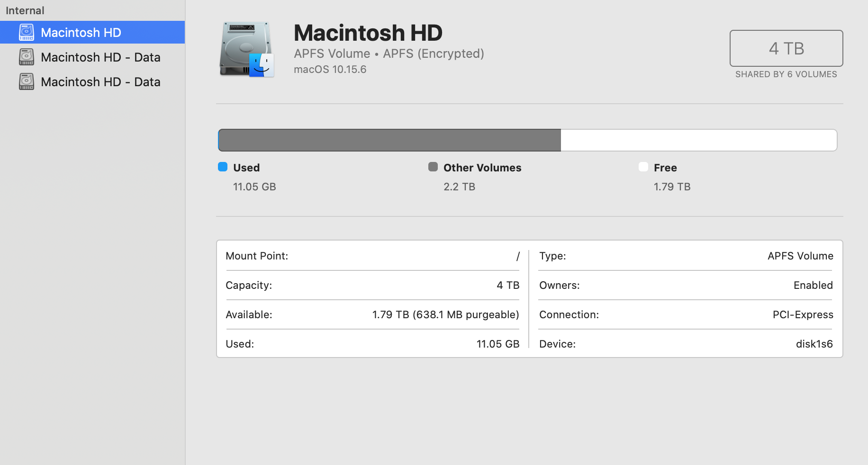
Task: Click the 4 TB capacity box
Action: 787,48
